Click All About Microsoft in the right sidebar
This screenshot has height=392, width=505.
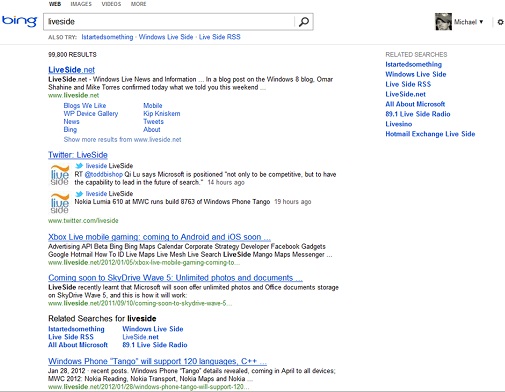pos(415,104)
